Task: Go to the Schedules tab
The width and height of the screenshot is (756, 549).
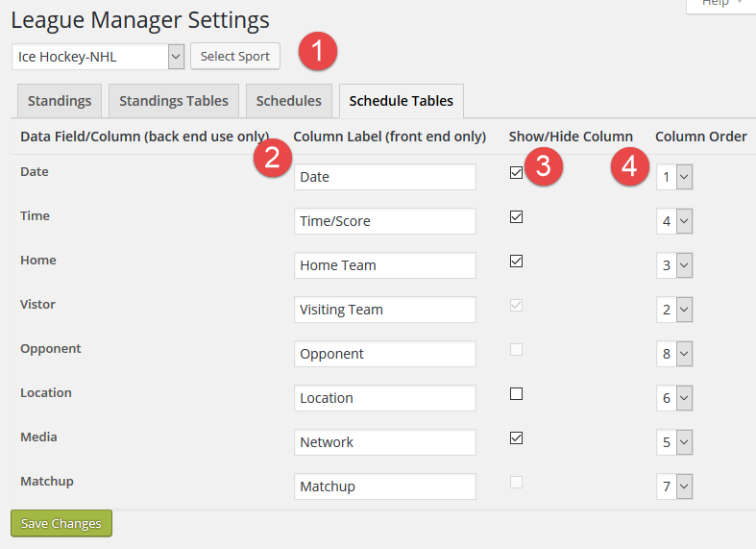Action: pos(289,101)
